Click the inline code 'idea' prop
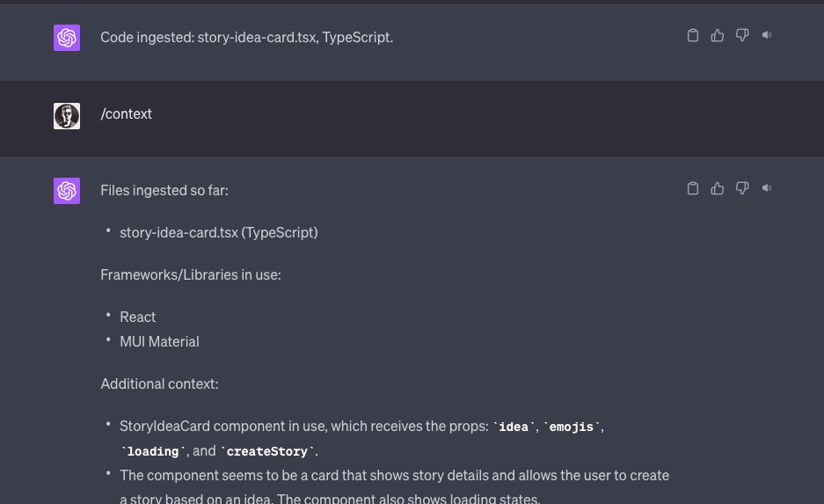 pos(514,427)
